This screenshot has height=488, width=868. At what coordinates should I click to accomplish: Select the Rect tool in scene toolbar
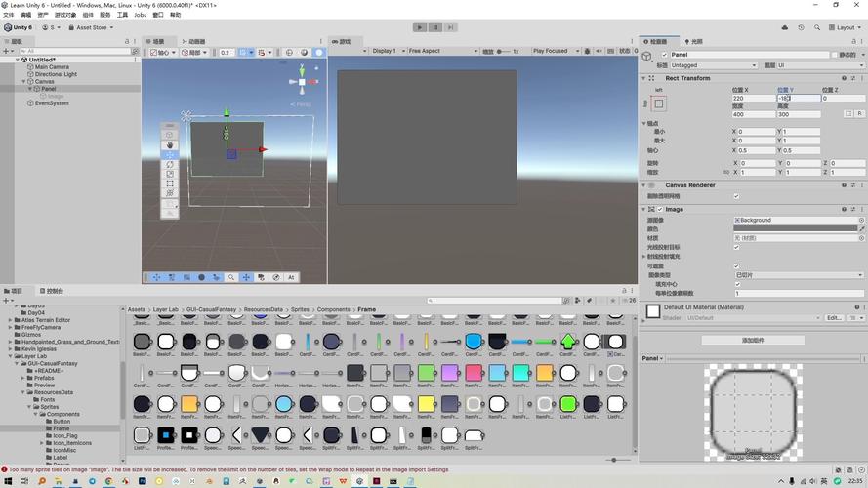coord(170,183)
